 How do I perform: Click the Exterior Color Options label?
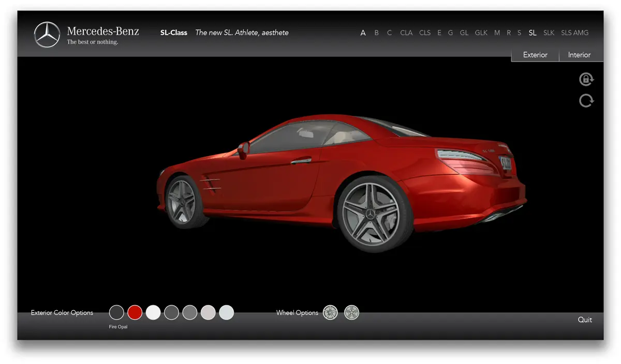[x=62, y=313]
